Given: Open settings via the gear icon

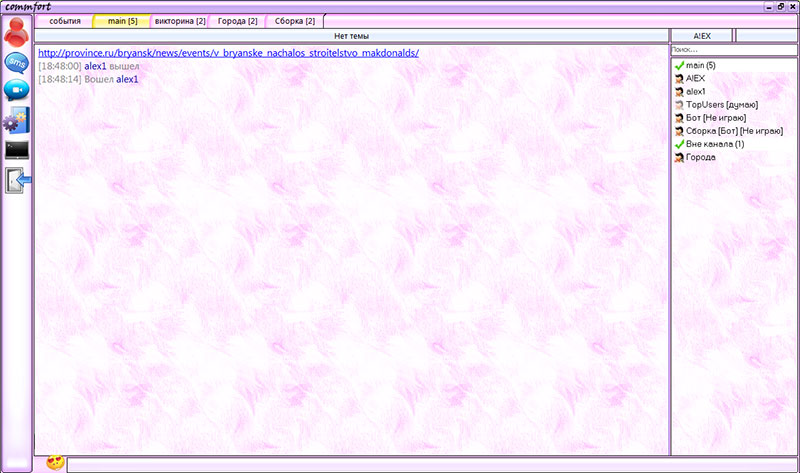Looking at the screenshot, I should tap(16, 121).
